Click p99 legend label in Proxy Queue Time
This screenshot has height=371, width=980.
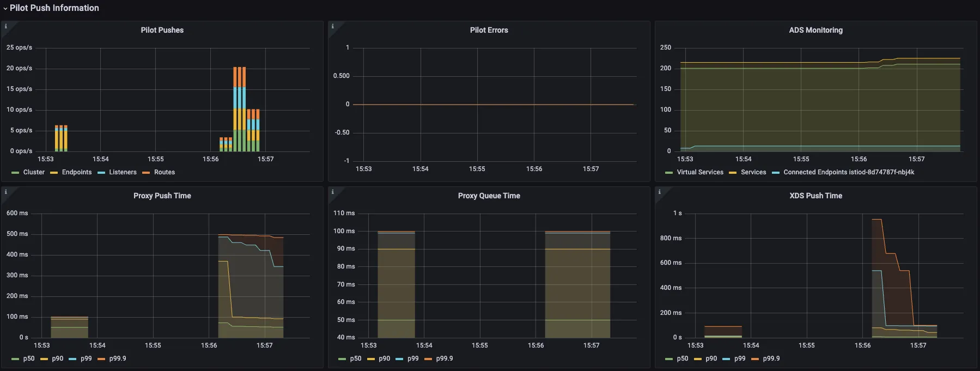pos(413,358)
